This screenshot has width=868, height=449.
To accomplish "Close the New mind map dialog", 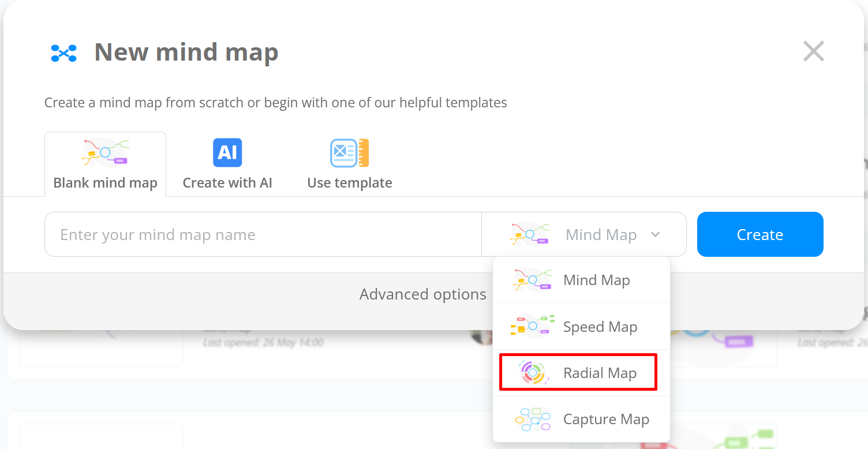I will (813, 52).
